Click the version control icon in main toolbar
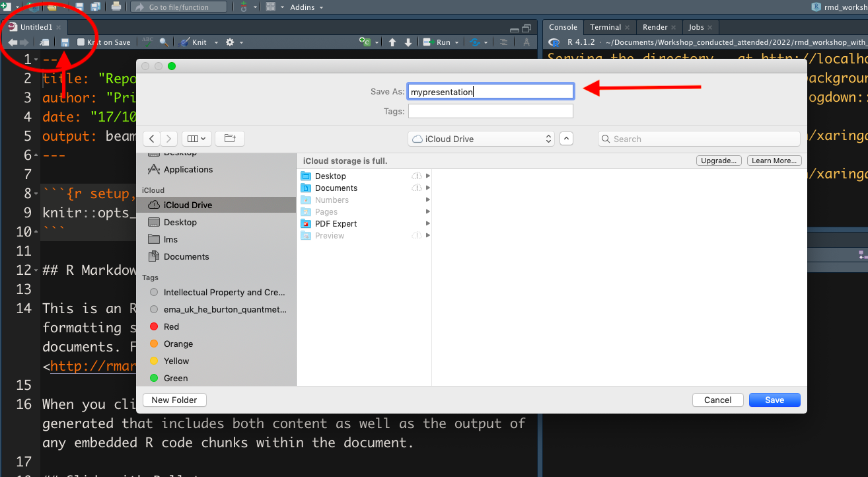Viewport: 868px width, 477px height. pos(244,7)
